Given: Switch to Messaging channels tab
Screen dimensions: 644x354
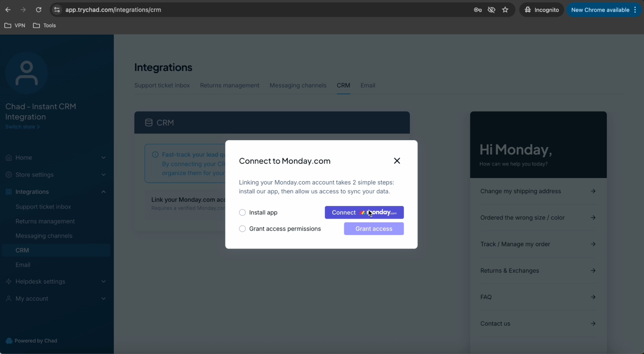Looking at the screenshot, I should (x=298, y=85).
